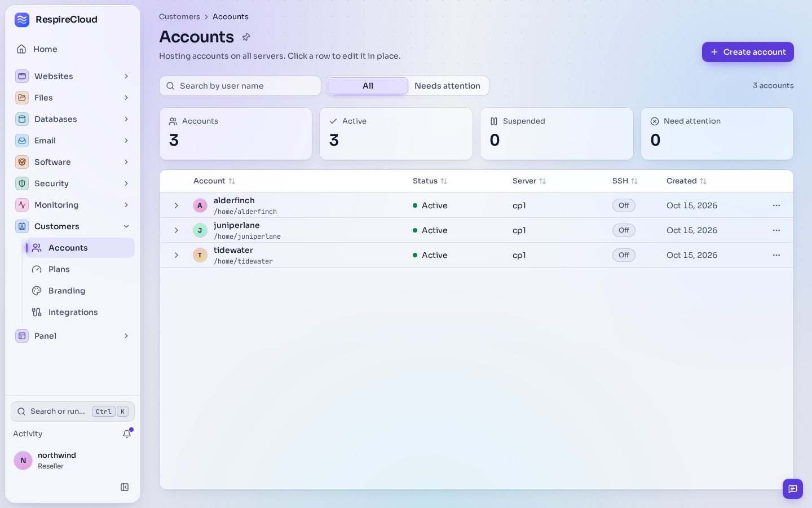
Task: Go to Customers breadcrumb link
Action: 179,17
